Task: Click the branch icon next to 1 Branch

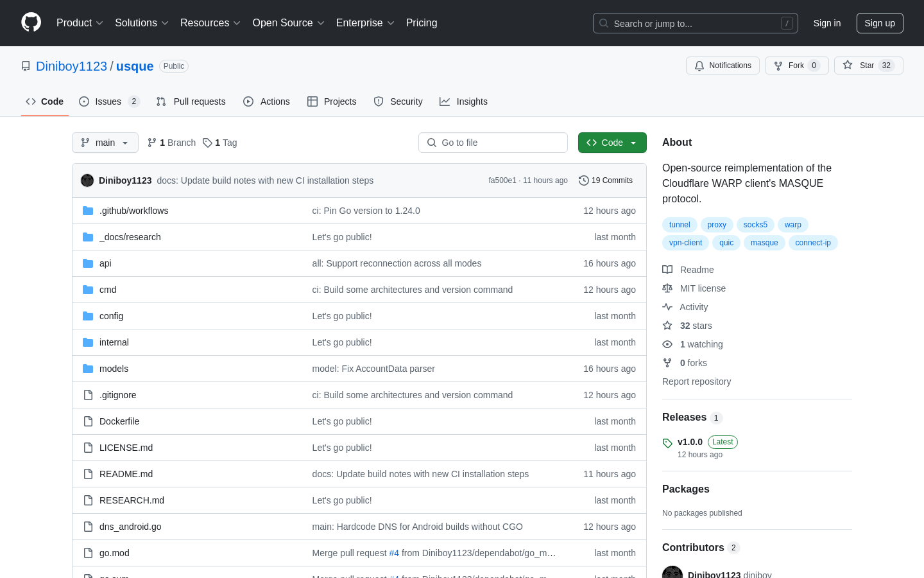Action: pos(152,143)
